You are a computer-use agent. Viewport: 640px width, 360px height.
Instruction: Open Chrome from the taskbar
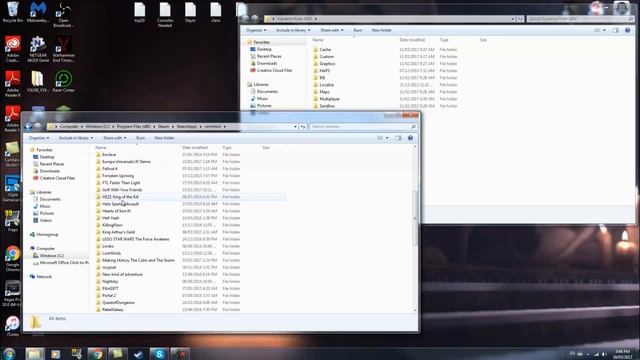[97, 353]
